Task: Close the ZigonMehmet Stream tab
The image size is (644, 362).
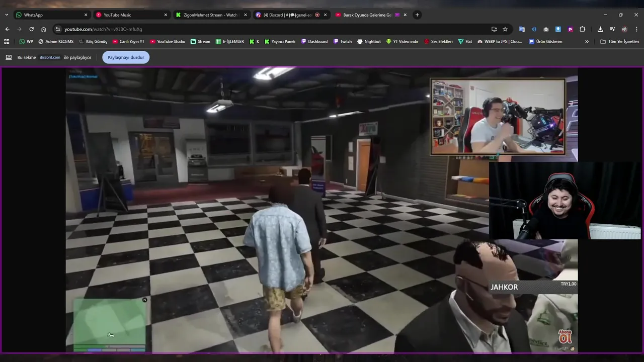Action: [x=246, y=15]
